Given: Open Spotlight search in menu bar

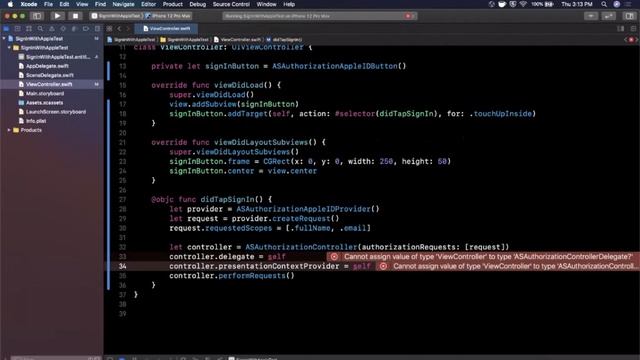Looking at the screenshot, I should (604, 4).
